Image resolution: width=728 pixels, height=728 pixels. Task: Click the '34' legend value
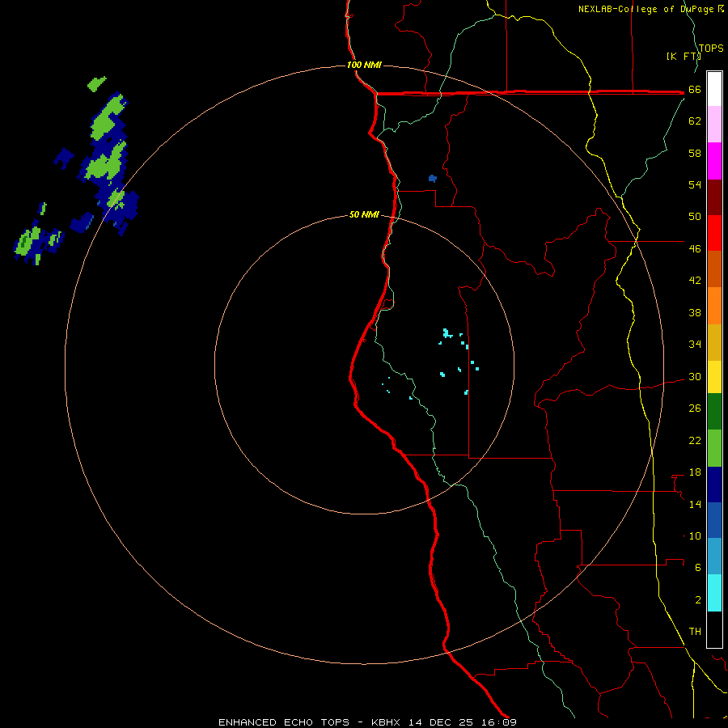click(695, 345)
